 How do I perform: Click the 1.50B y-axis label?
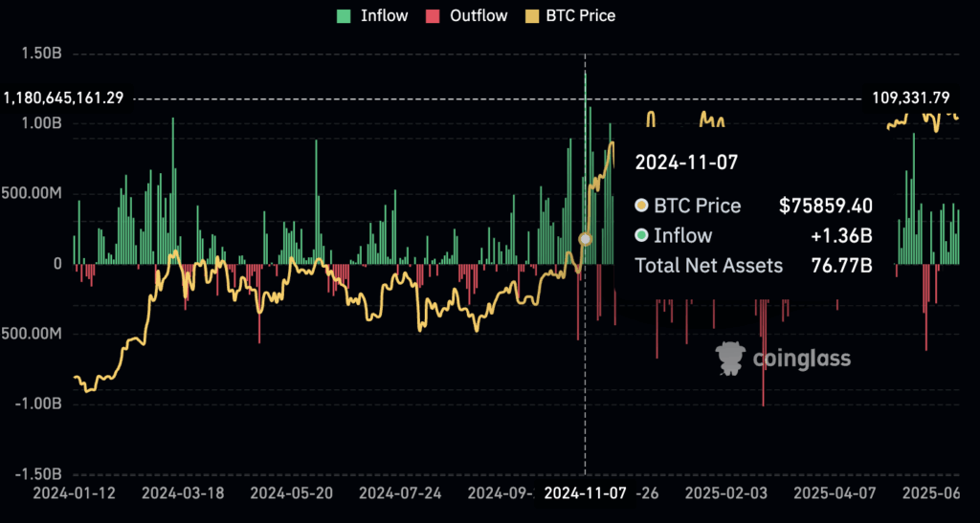[40, 54]
